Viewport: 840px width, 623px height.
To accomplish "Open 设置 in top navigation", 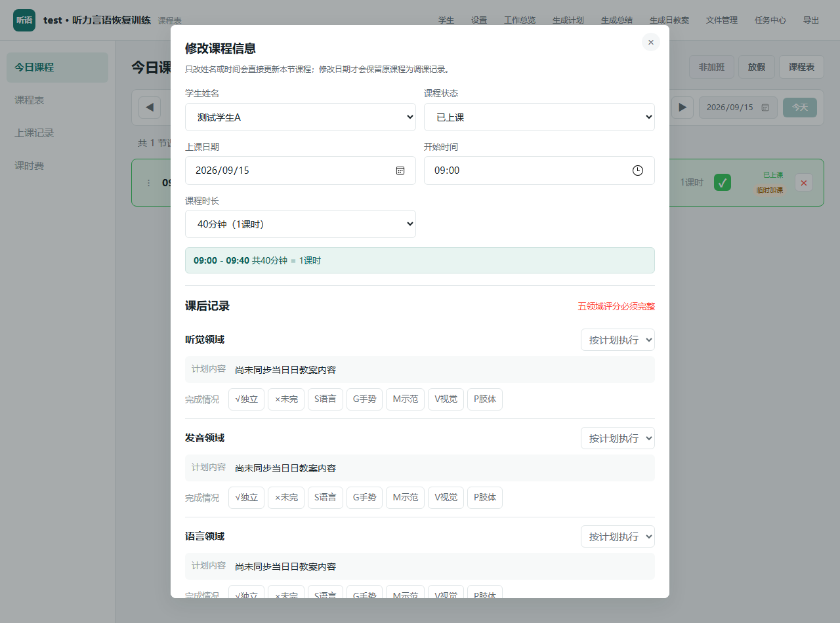I will click(479, 20).
